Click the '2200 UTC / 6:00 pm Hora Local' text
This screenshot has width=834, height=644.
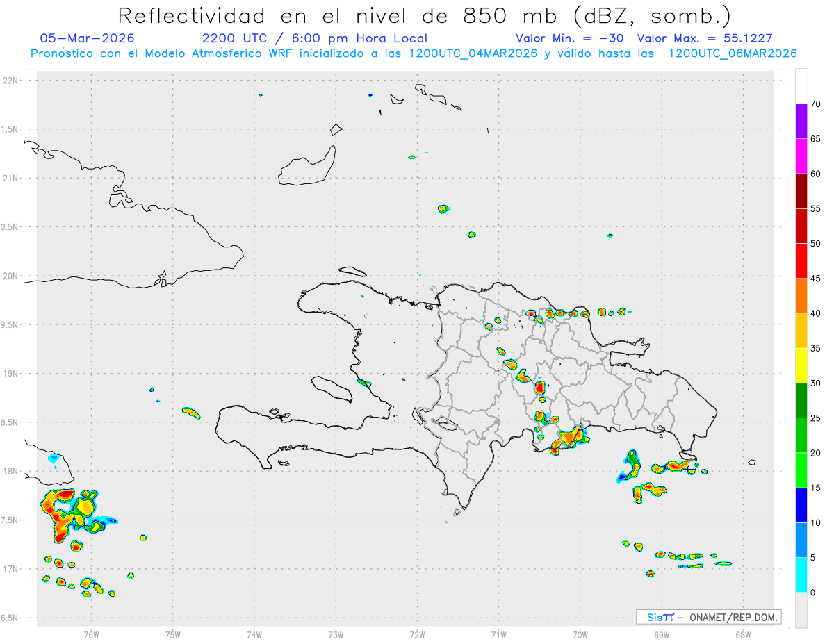click(x=315, y=38)
